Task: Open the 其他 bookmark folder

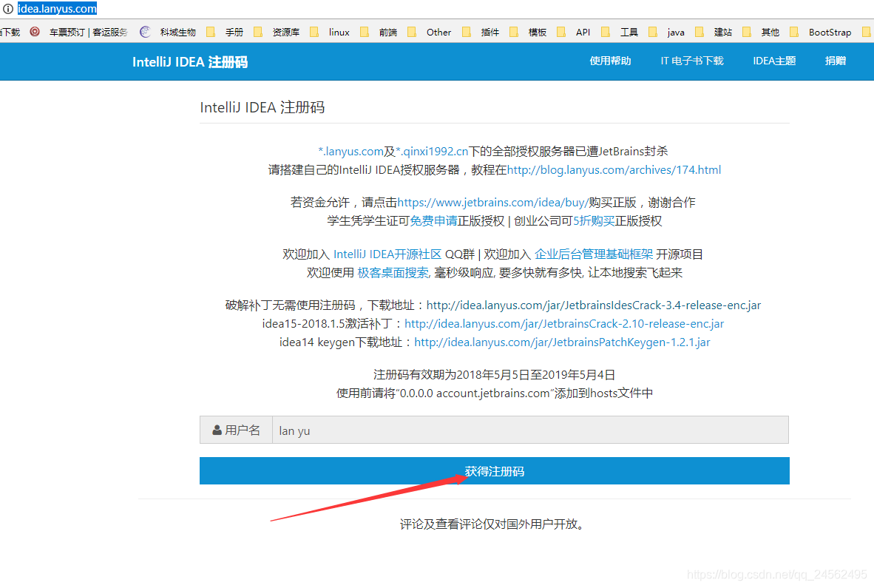Action: tap(761, 33)
